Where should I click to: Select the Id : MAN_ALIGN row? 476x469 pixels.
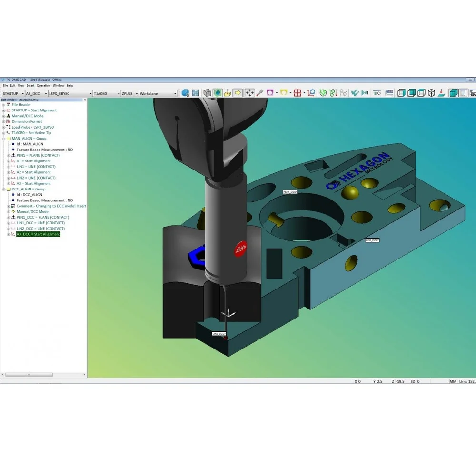click(x=30, y=144)
